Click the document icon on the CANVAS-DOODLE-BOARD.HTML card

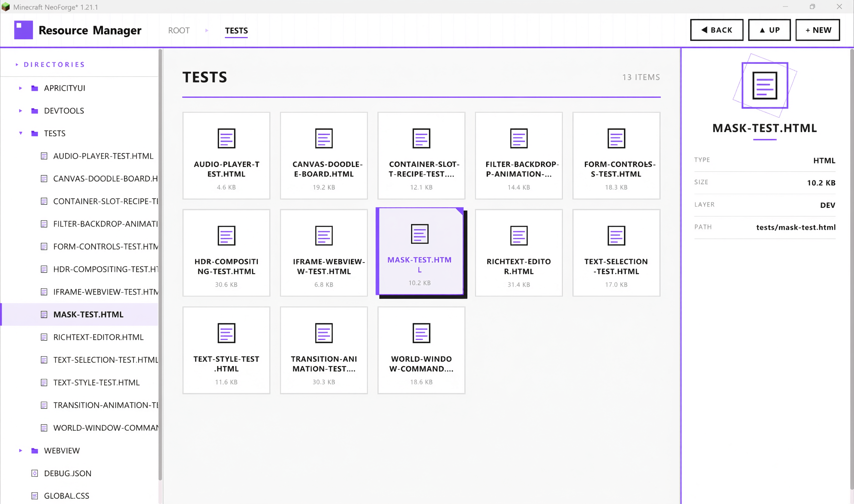point(324,138)
